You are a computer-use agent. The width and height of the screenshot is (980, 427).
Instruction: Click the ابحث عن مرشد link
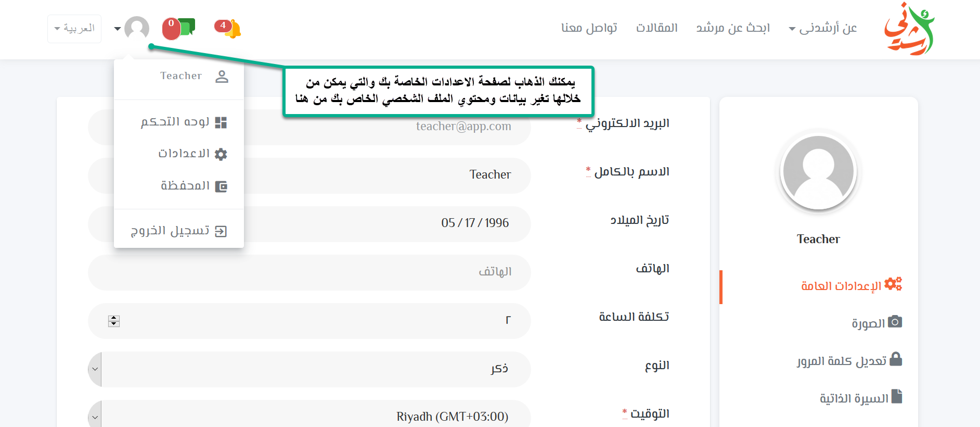(x=732, y=28)
